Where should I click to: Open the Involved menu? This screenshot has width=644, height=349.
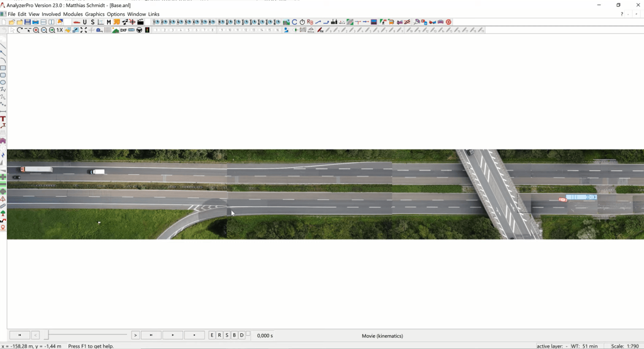point(51,14)
